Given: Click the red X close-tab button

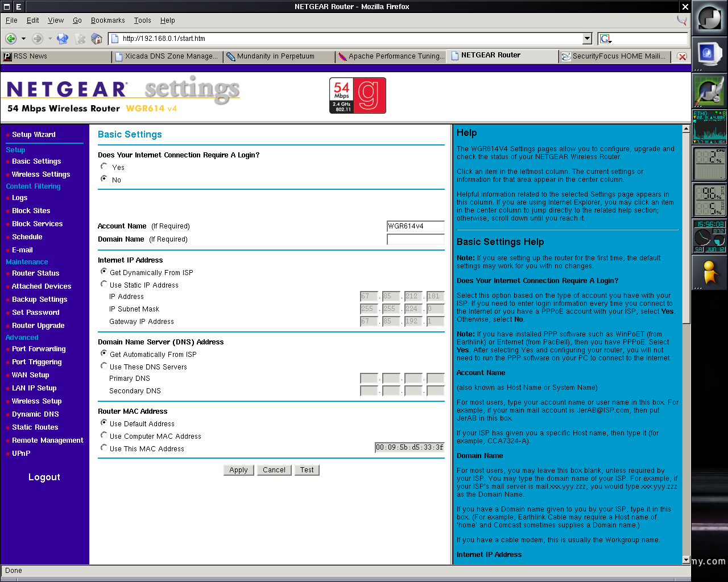Looking at the screenshot, I should pyautogui.click(x=682, y=57).
